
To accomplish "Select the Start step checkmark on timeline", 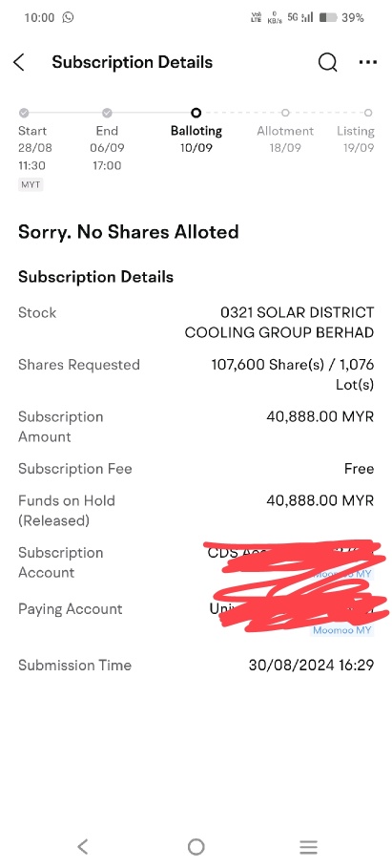I will 24,113.
